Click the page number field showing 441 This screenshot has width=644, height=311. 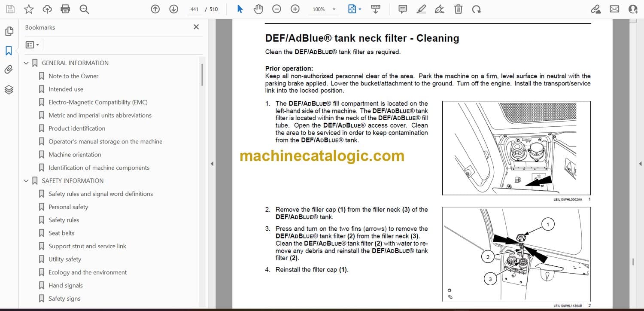(194, 9)
